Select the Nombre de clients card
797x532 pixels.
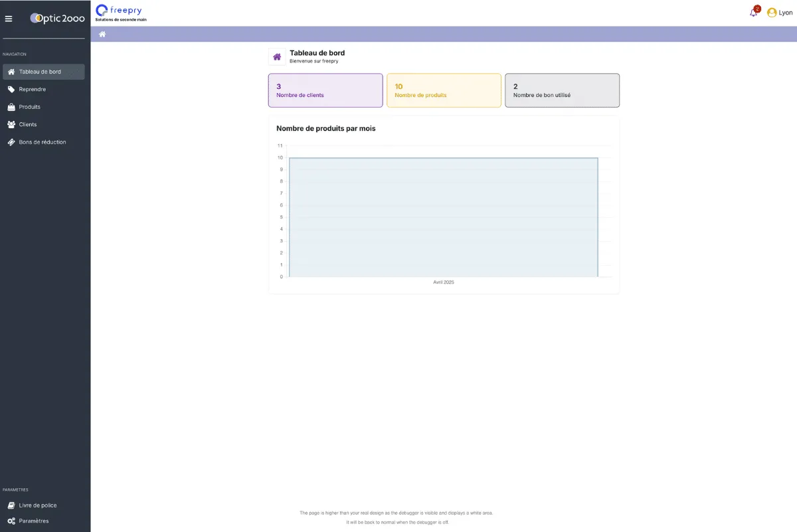325,90
